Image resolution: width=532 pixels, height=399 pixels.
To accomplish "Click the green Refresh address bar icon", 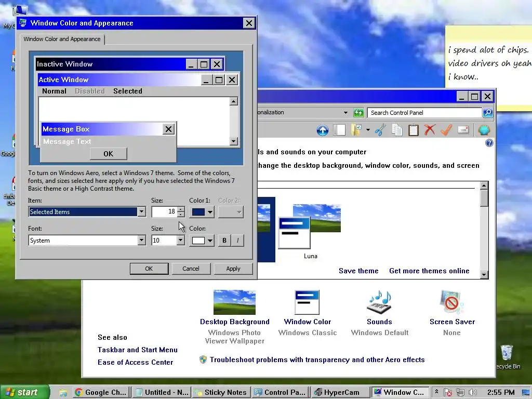I will tap(358, 113).
